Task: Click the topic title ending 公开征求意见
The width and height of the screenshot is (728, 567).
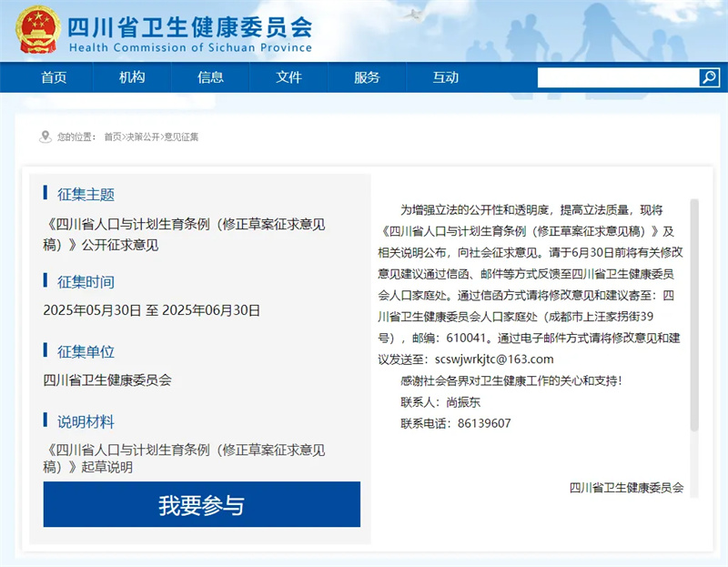Action: 184,235
